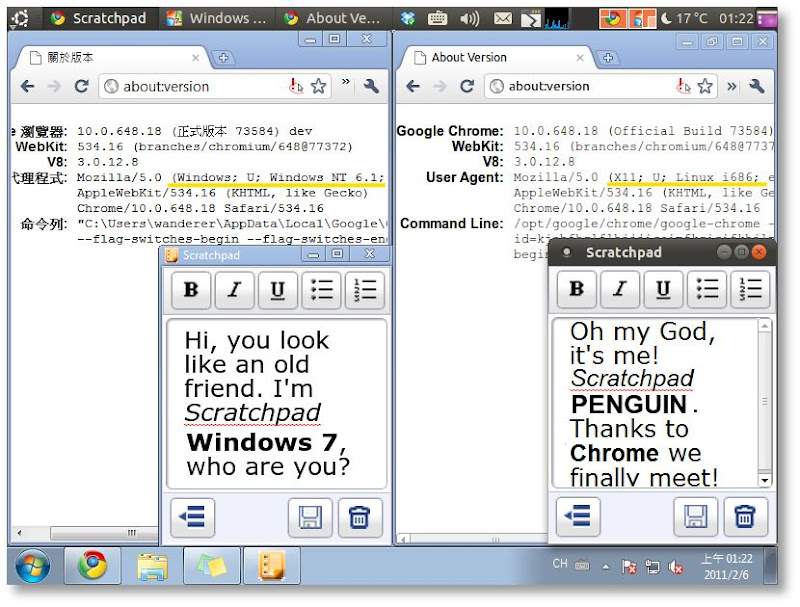Toggle Bold in Linux Scratchpad
The width and height of the screenshot is (800, 607).
pyautogui.click(x=577, y=289)
